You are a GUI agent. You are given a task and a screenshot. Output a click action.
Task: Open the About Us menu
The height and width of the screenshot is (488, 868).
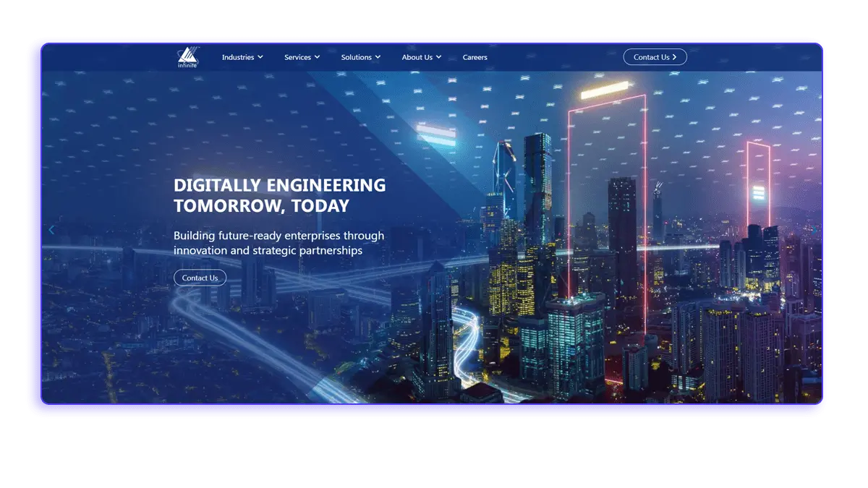pyautogui.click(x=417, y=57)
